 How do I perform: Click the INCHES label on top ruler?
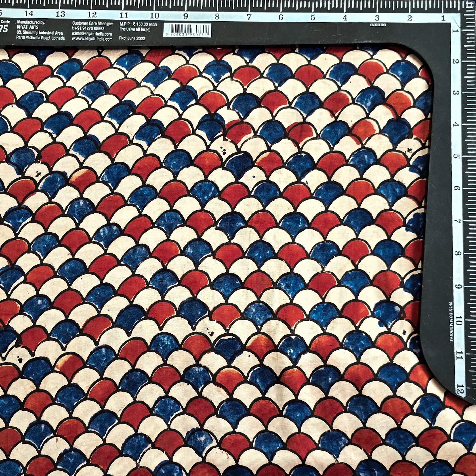[378, 25]
